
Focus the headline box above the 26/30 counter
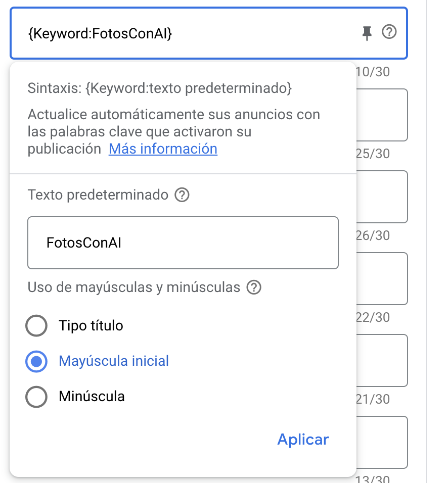pyautogui.click(x=382, y=197)
